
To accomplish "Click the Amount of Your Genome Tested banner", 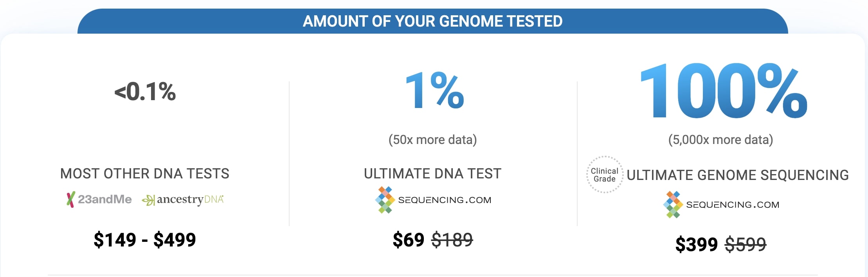I will point(432,21).
